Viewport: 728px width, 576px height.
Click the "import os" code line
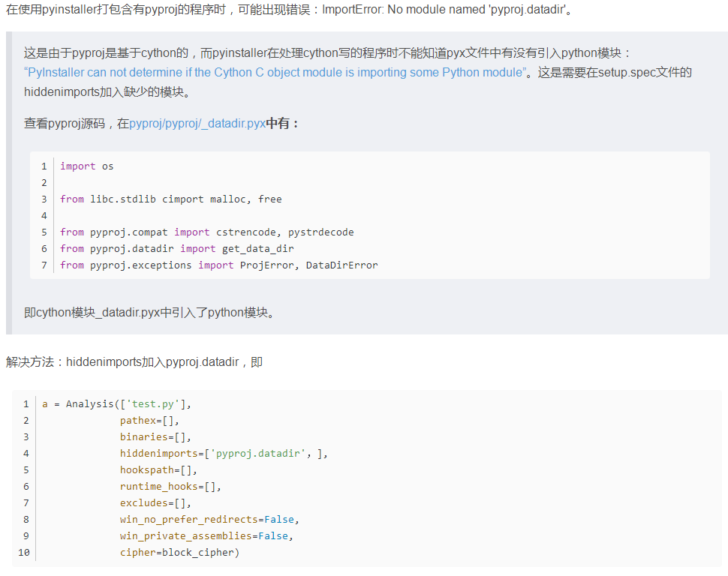pyautogui.click(x=87, y=166)
